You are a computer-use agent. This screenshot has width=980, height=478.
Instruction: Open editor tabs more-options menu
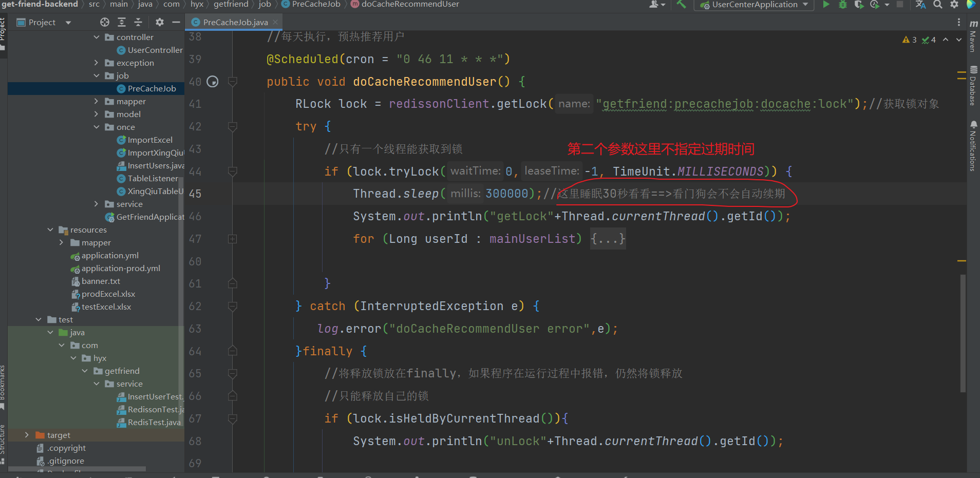click(958, 22)
